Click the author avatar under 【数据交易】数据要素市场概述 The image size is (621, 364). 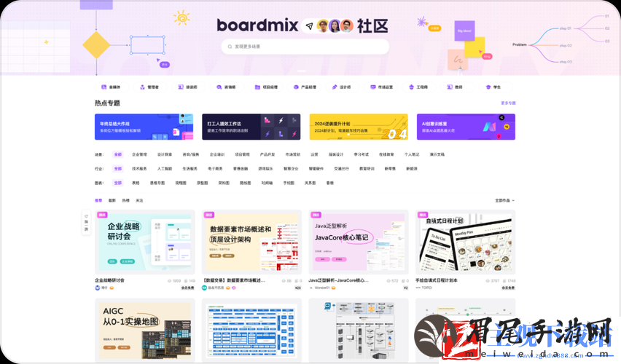coord(204,288)
